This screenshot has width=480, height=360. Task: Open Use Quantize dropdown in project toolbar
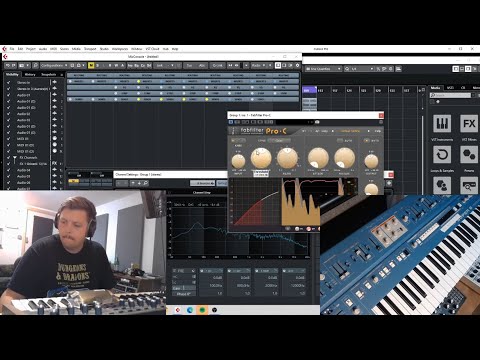(323, 69)
